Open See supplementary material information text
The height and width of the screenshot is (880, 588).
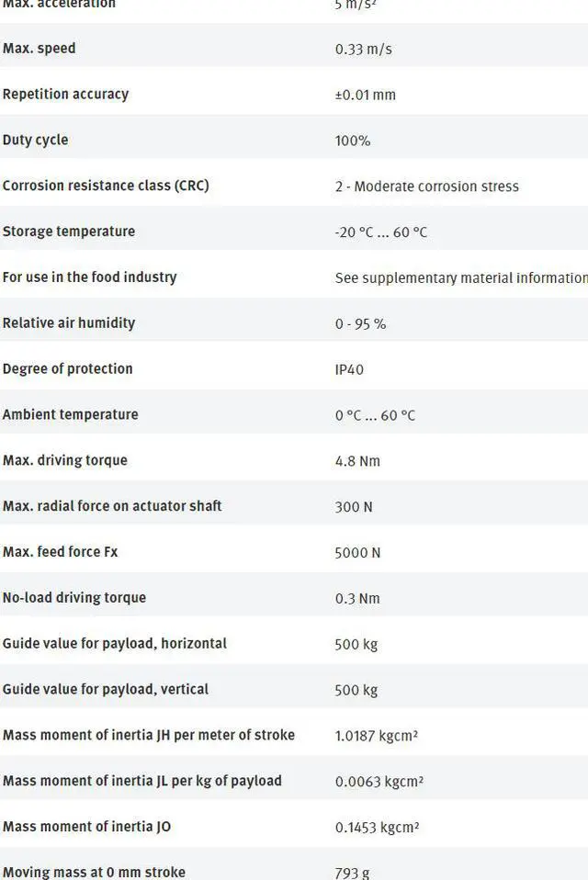pos(461,277)
